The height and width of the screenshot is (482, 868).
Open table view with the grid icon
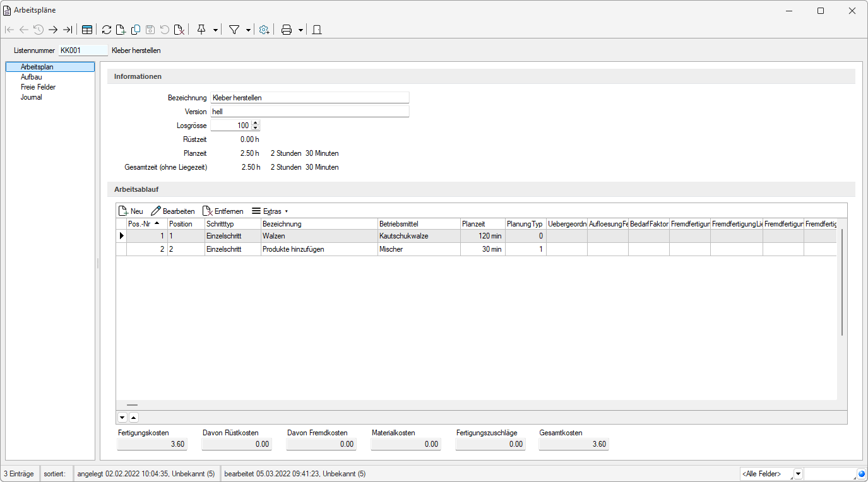coord(87,30)
